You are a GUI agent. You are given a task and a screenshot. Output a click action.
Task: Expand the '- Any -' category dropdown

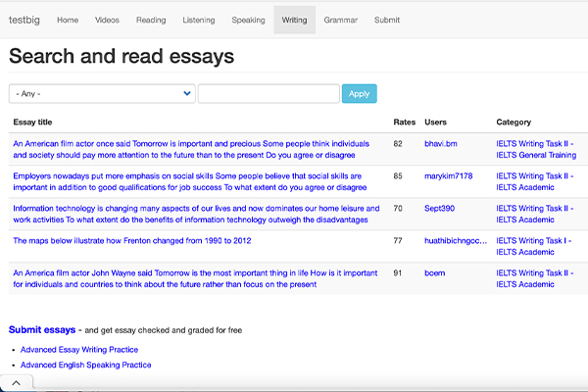[x=102, y=94]
